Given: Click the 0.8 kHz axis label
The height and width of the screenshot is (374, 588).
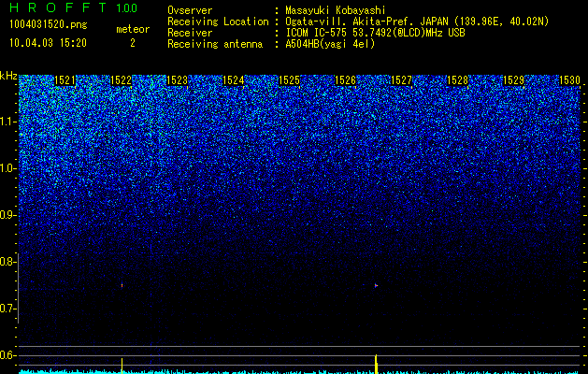Looking at the screenshot, I should [7, 262].
